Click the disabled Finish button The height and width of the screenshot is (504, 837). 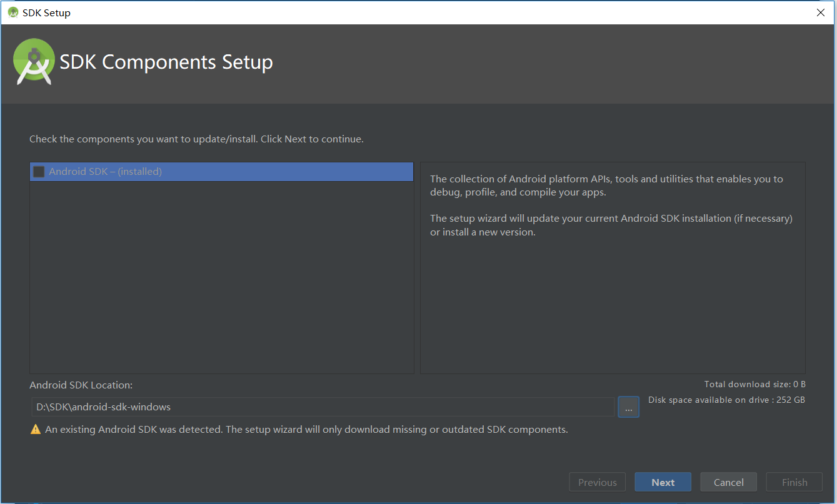point(794,482)
